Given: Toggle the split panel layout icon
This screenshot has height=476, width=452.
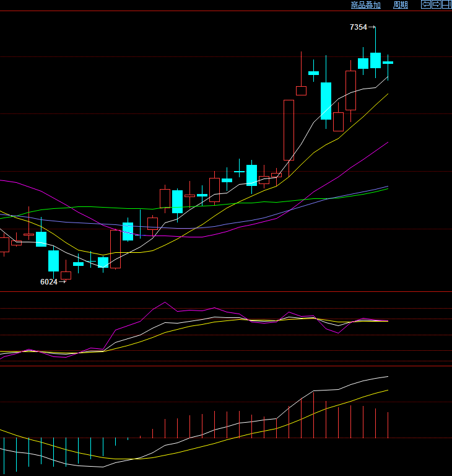Looking at the screenshot, I should (447, 4).
